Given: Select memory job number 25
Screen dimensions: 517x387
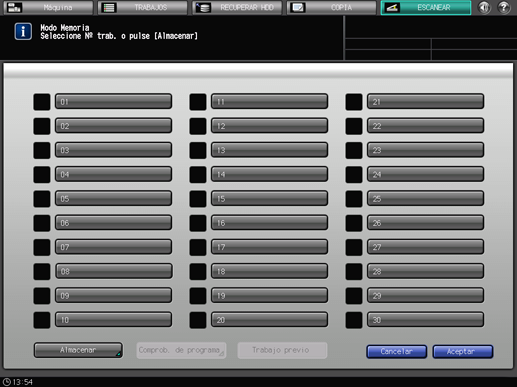Looking at the screenshot, I should (425, 199).
